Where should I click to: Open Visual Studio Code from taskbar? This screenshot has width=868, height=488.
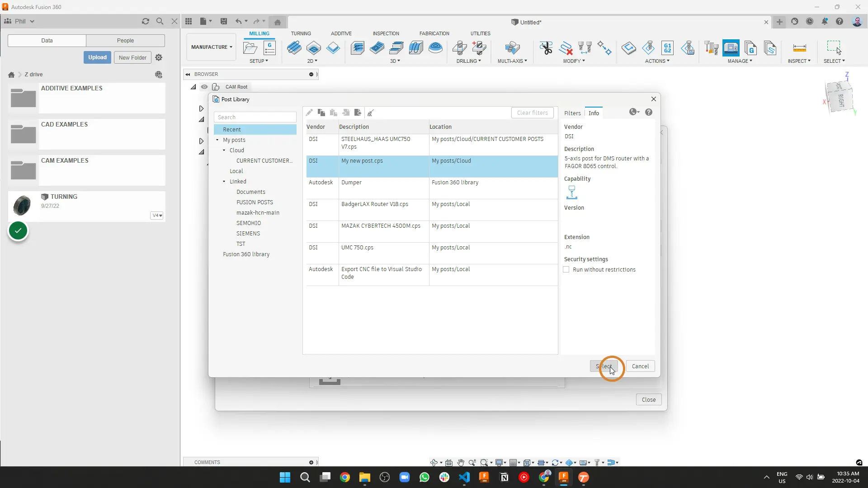464,477
